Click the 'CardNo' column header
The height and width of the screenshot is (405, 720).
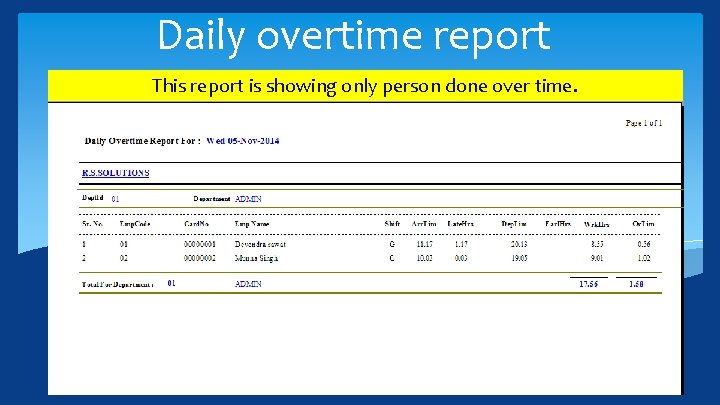pos(197,224)
